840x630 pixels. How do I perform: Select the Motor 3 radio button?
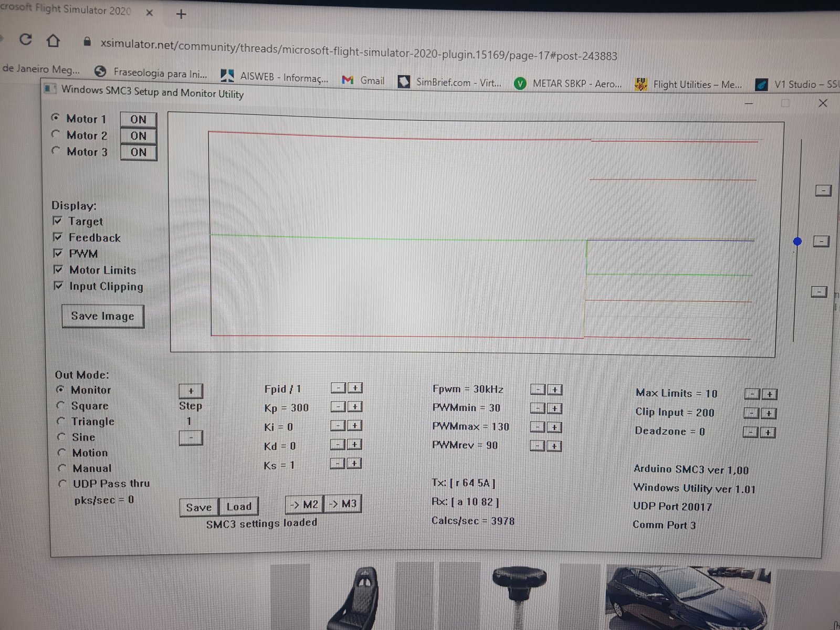56,151
